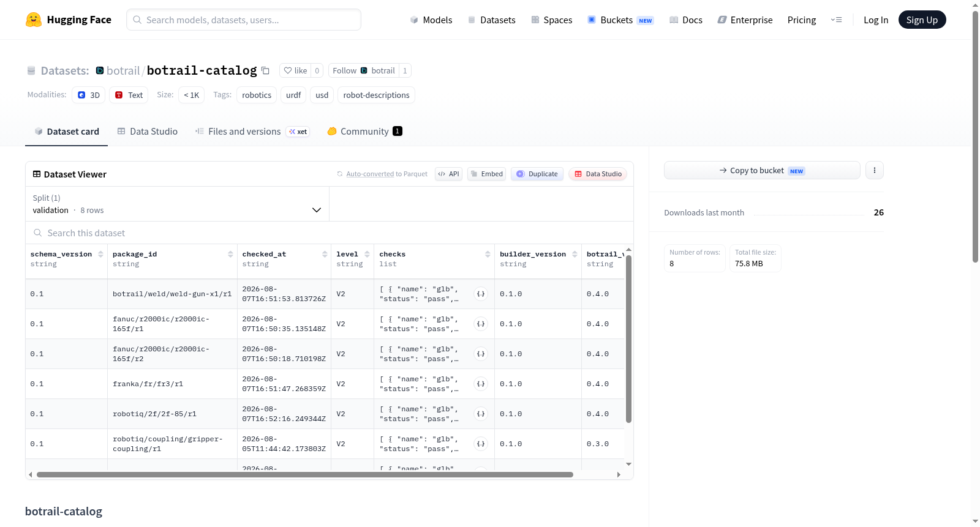980x527 pixels.
Task: Click the API button
Action: (x=448, y=174)
